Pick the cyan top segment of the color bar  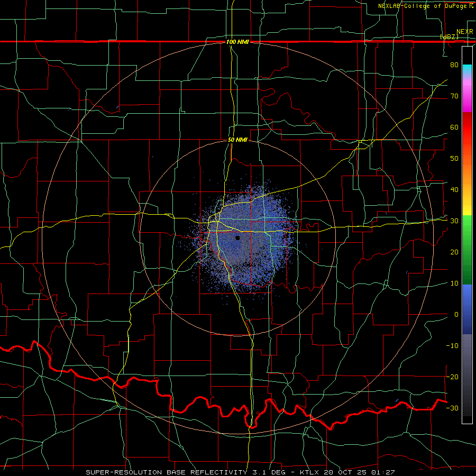467,70
